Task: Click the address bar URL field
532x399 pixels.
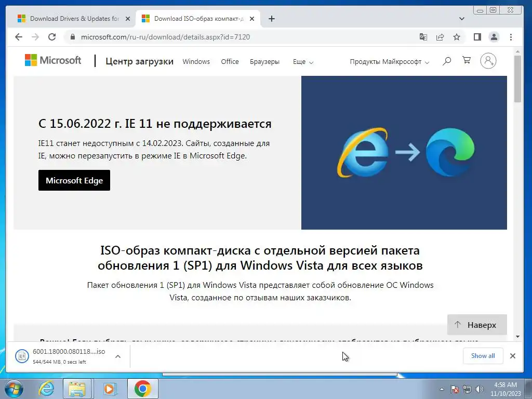Action: coord(237,37)
